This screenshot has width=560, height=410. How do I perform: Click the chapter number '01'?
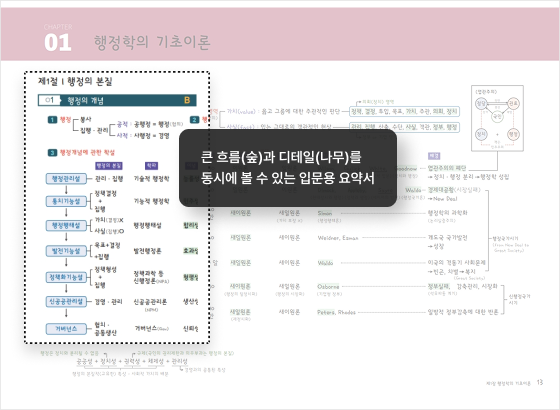[x=58, y=42]
